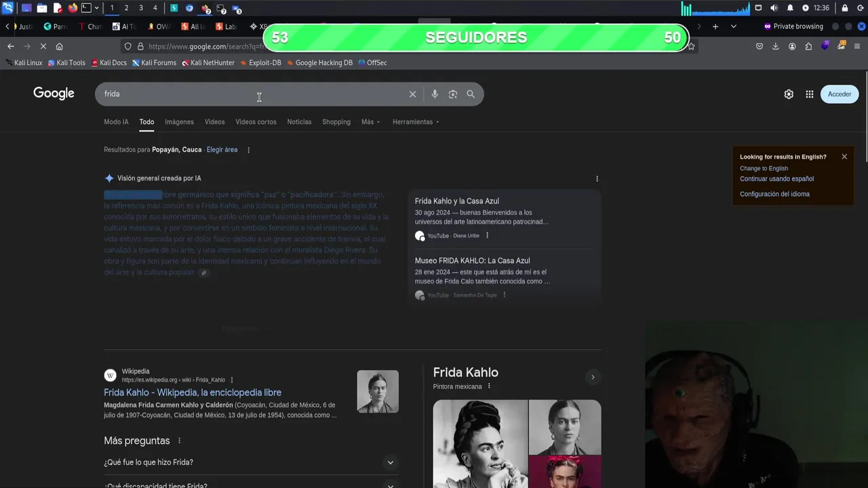This screenshot has width=868, height=488.
Task: Click the Acceder sign-in button
Action: click(x=840, y=94)
